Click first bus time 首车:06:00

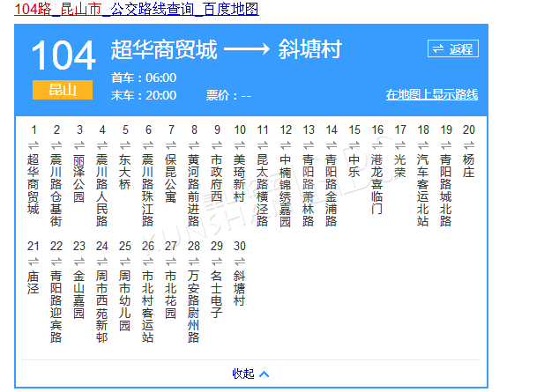pos(144,78)
